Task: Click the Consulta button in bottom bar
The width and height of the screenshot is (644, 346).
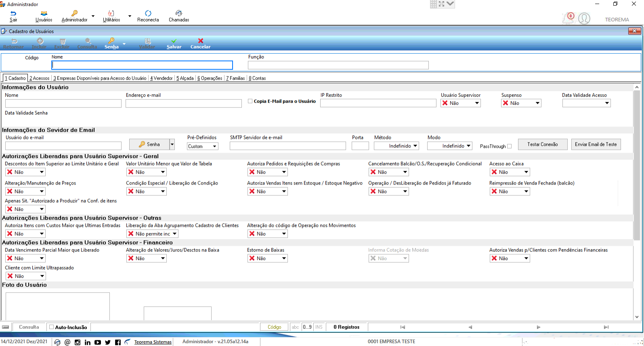Action: tap(29, 327)
